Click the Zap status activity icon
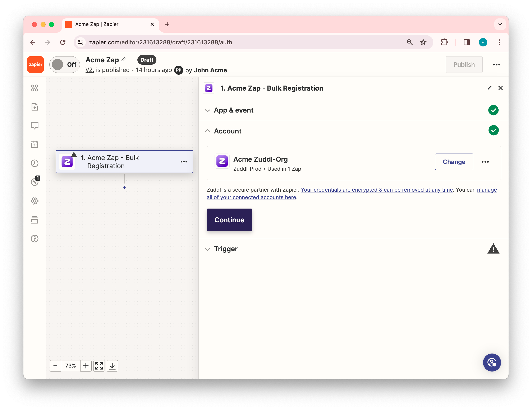Viewport: 532px width, 410px height. coord(35,182)
